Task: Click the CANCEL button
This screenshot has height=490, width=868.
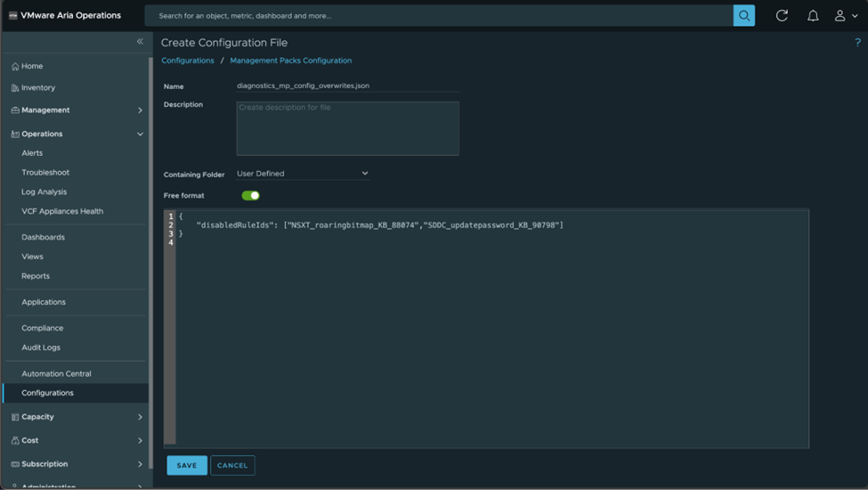Action: (x=232, y=465)
